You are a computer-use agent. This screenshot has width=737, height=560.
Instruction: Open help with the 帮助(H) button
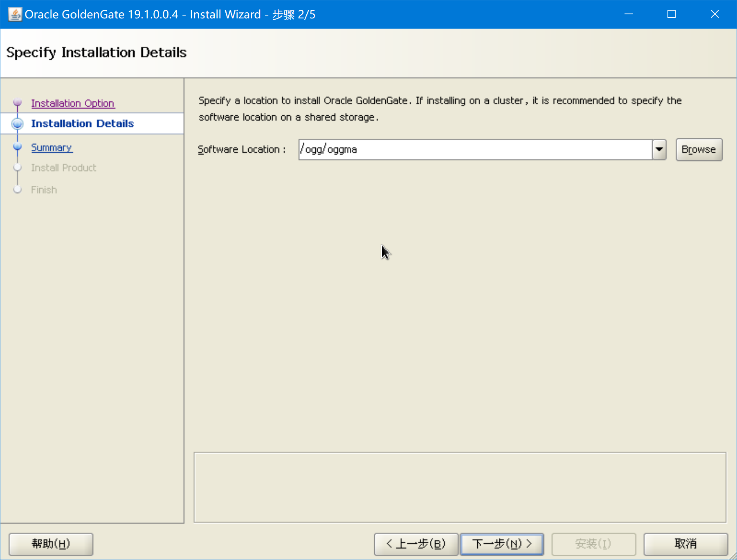click(51, 544)
